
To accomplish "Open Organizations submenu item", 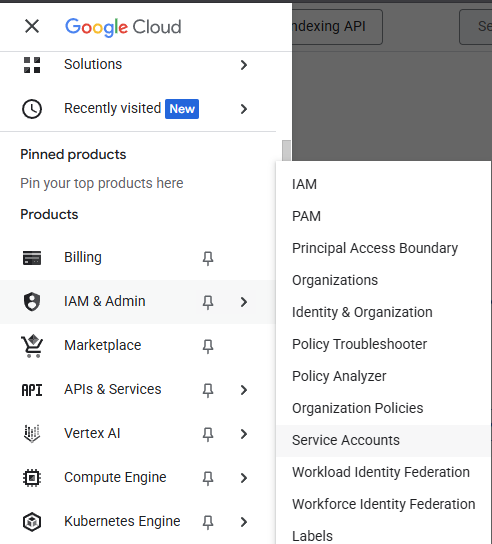I will [x=335, y=280].
